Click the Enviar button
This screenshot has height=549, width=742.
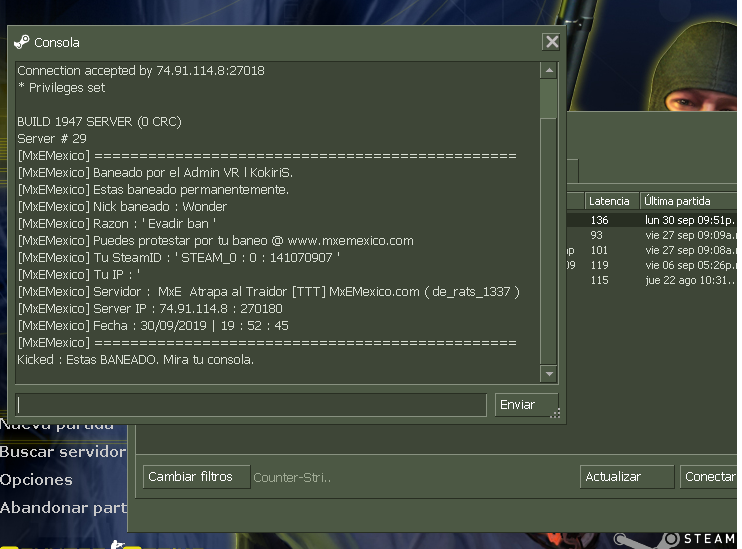(x=526, y=405)
